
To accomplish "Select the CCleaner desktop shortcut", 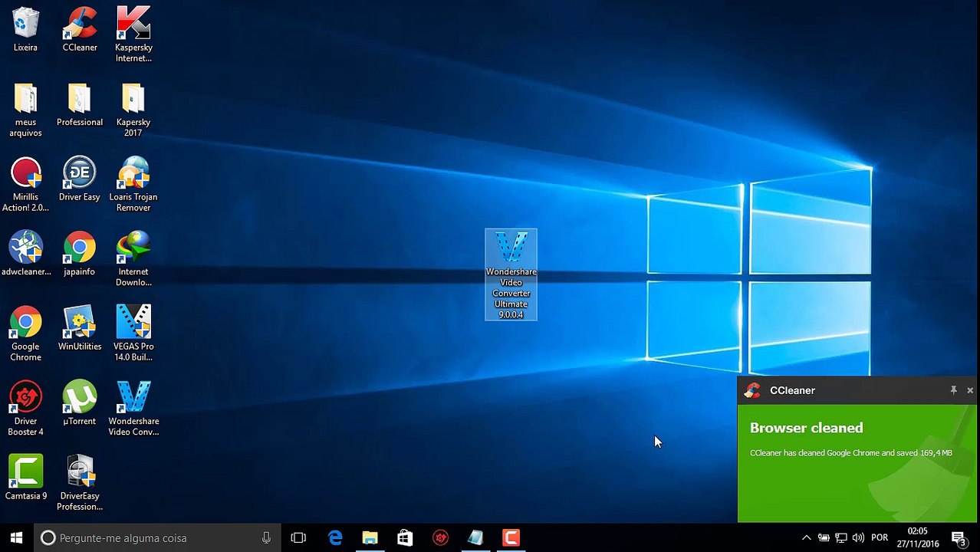I will click(80, 29).
